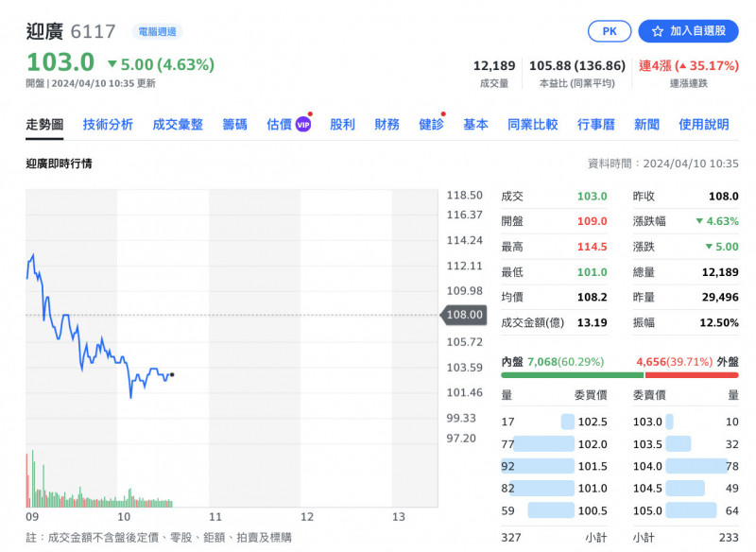
Task: Click the VIP badge beside 估價
Action: point(302,125)
